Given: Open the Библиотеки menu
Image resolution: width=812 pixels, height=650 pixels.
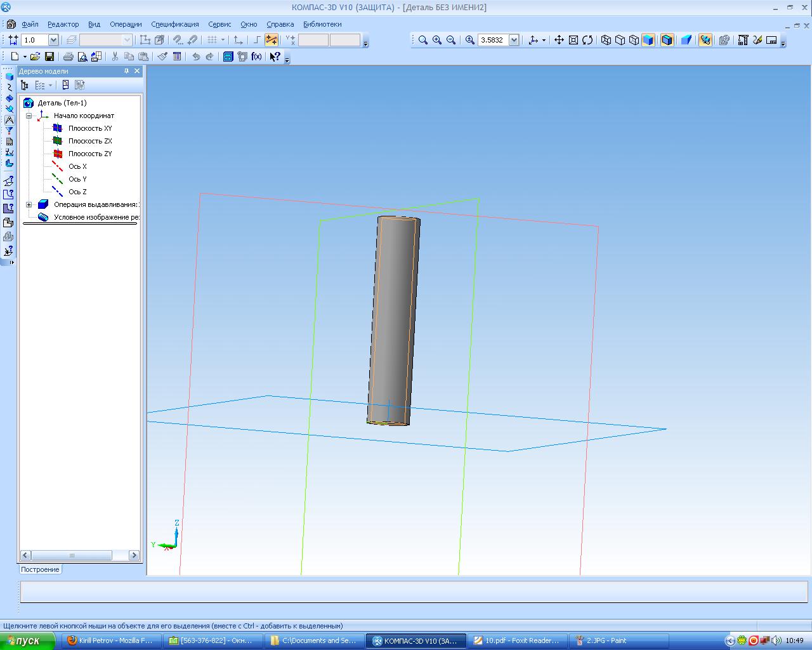Looking at the screenshot, I should (322, 24).
